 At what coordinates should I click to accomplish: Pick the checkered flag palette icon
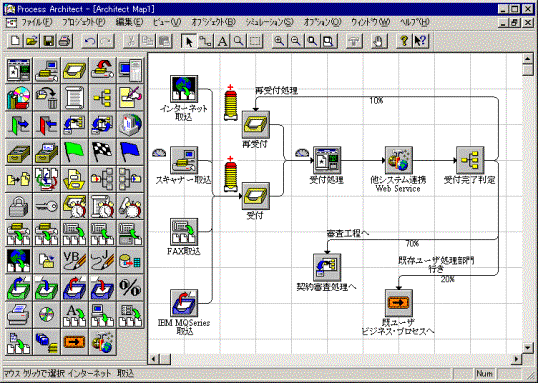coord(103,152)
